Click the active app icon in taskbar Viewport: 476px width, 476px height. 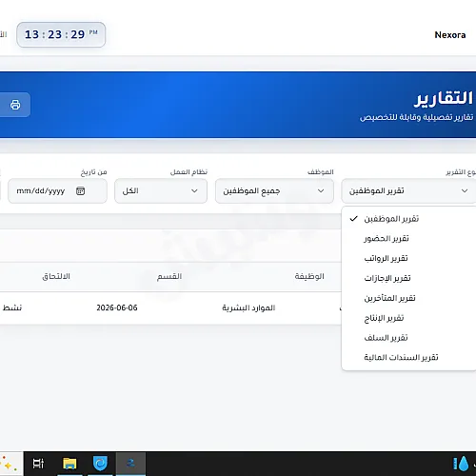[130, 464]
